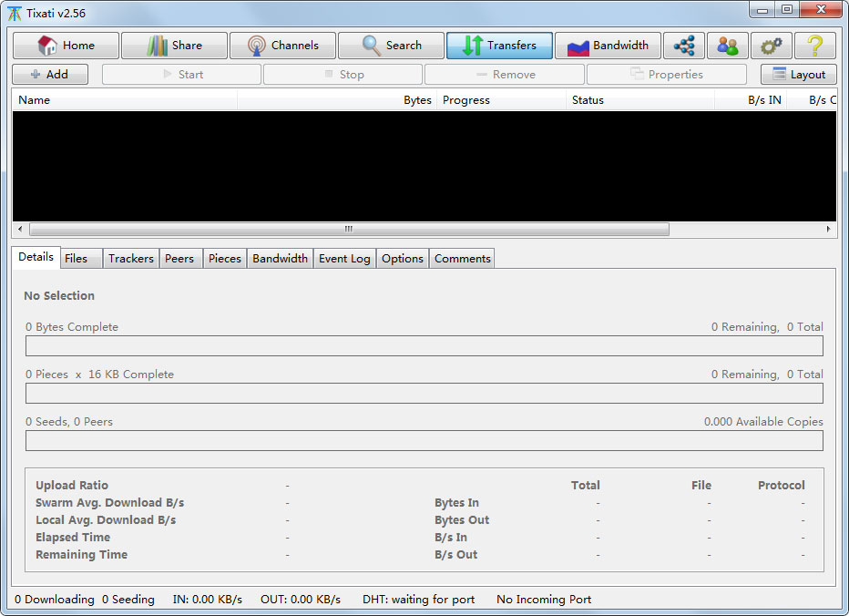Open the Options tab

point(403,259)
